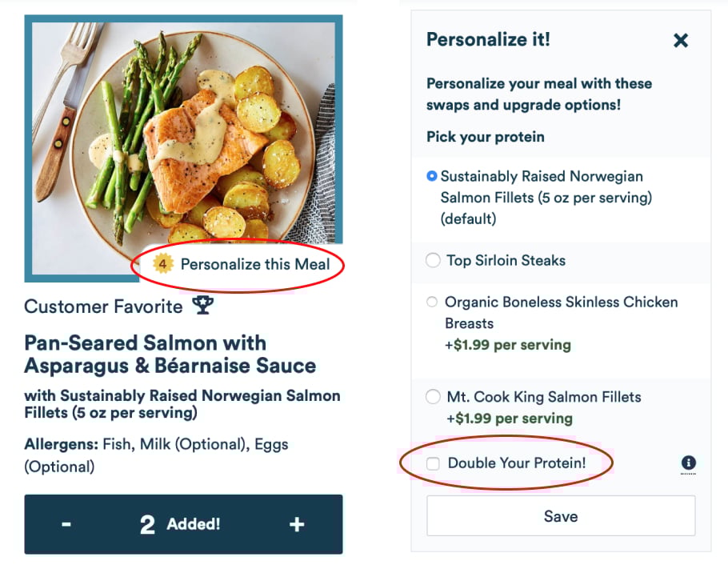
Task: Enable the Double Your Protein! checkbox
Action: coord(433,463)
